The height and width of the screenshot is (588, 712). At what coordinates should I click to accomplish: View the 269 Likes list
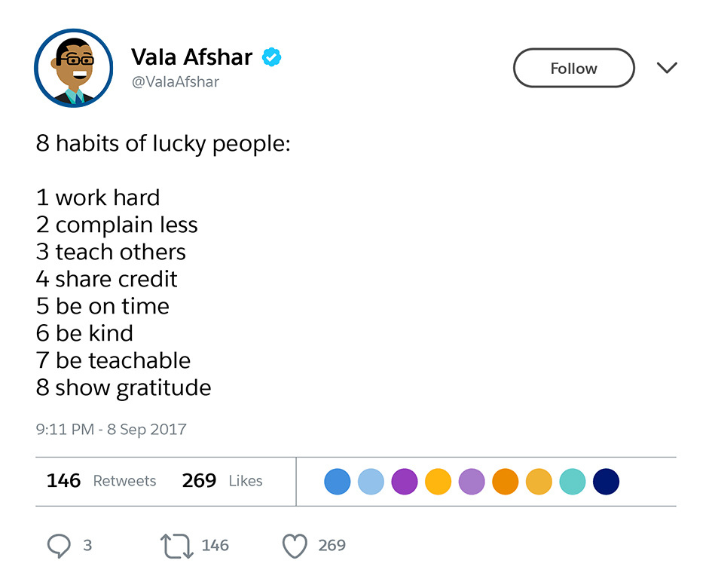pos(222,481)
